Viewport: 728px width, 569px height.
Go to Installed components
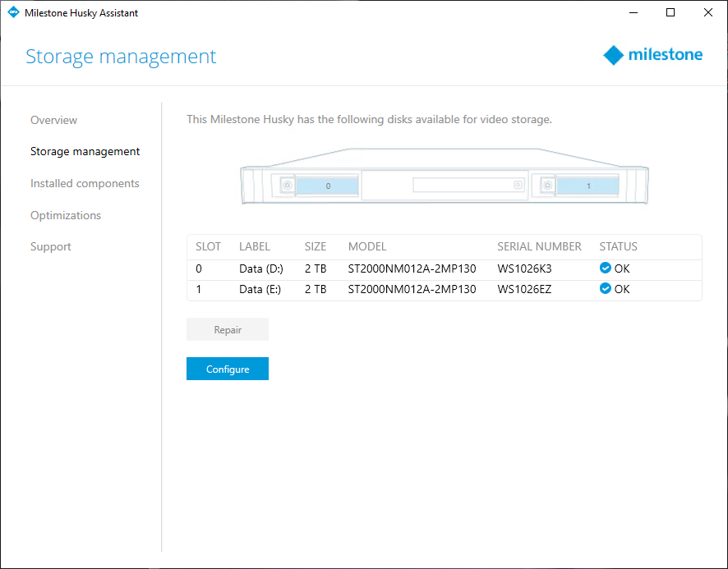(x=85, y=183)
